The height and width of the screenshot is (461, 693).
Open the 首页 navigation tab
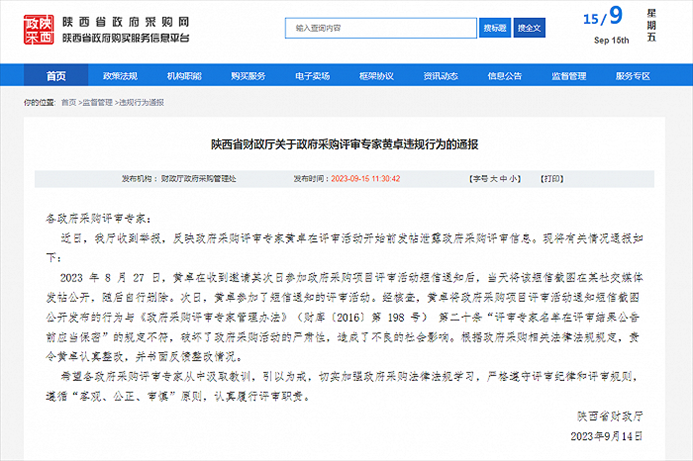click(57, 76)
